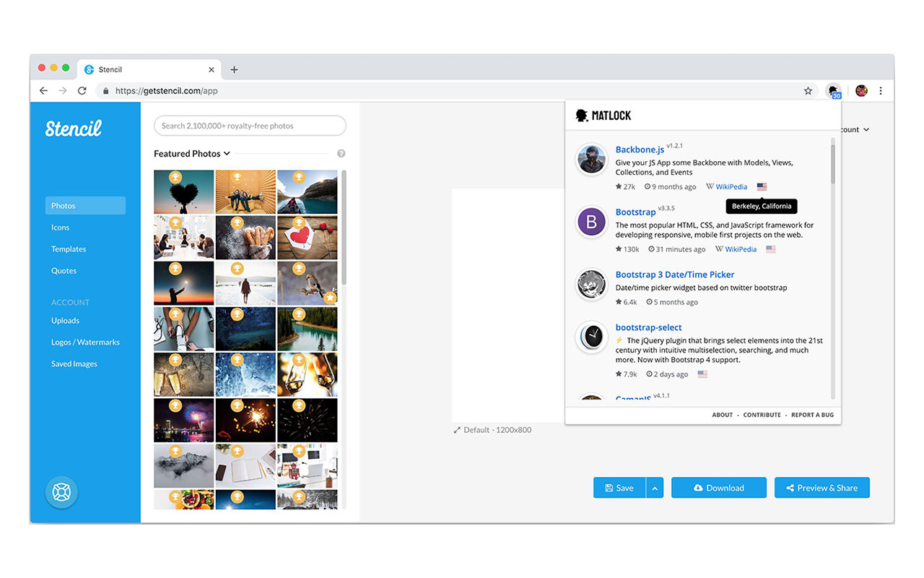Screen dimensions: 924x578
Task: Open the help lifebuoy button
Action: pyautogui.click(x=61, y=493)
